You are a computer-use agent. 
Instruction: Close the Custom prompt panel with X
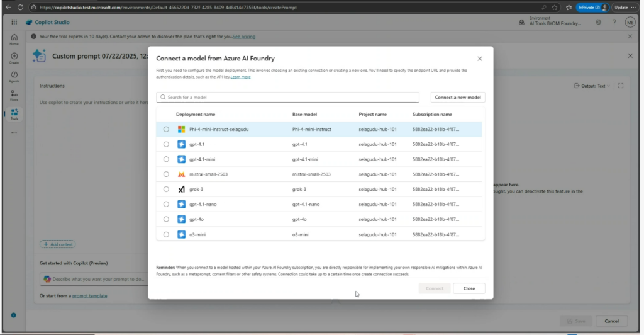pyautogui.click(x=630, y=55)
